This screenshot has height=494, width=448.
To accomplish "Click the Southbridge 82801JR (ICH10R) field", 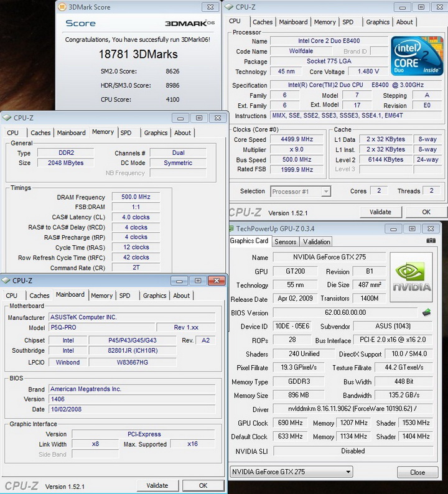I will (x=133, y=350).
